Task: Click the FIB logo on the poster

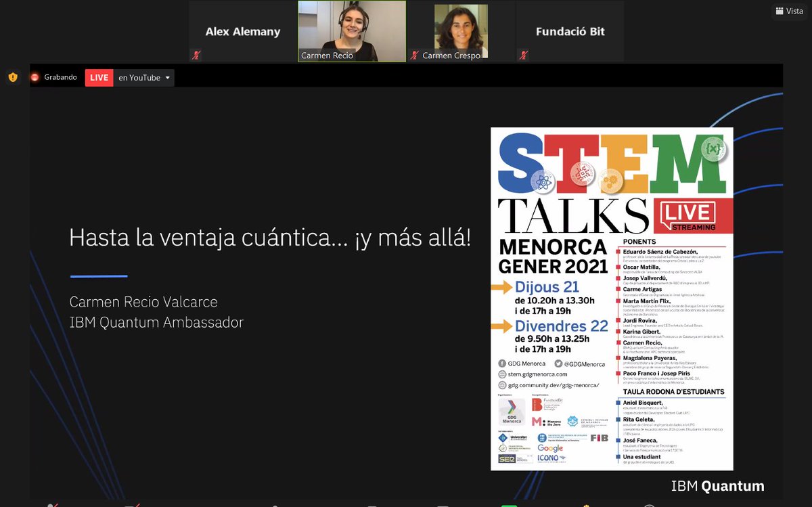Action: [599, 438]
